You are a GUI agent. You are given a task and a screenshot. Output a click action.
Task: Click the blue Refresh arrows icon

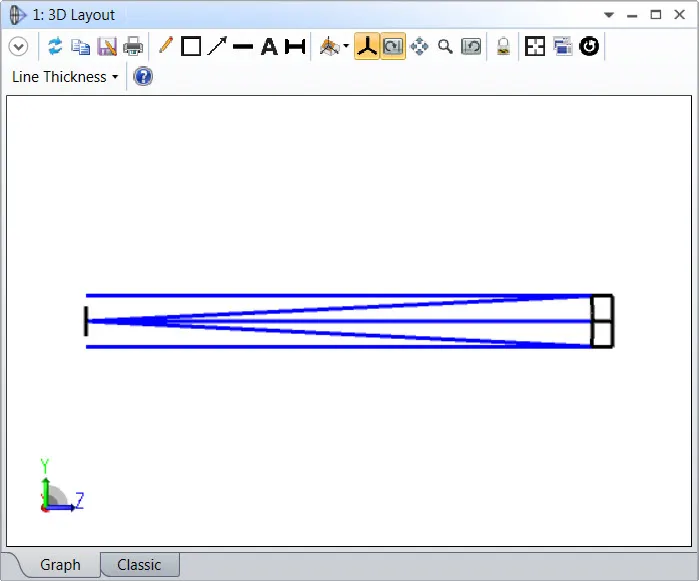point(55,46)
